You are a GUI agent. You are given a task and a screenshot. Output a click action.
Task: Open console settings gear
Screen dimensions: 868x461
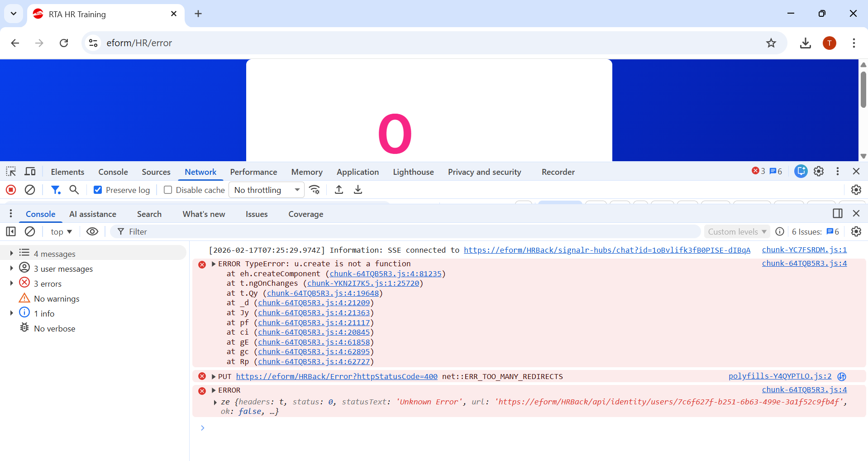856,231
